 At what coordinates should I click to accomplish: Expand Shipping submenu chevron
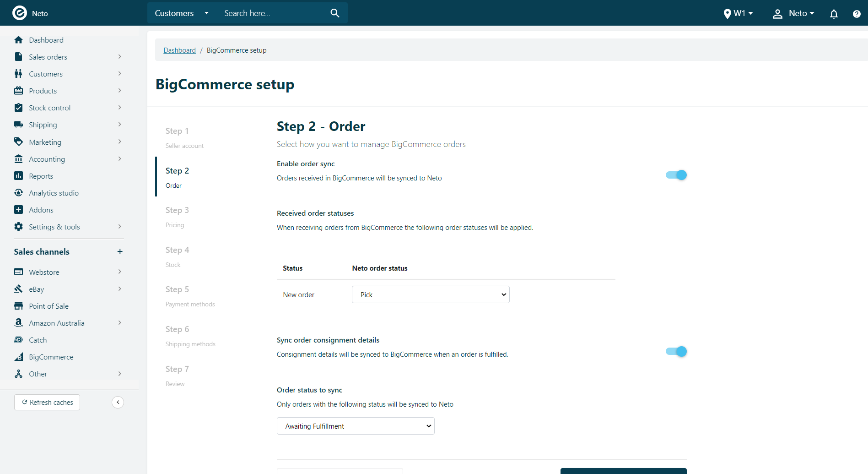pyautogui.click(x=120, y=125)
